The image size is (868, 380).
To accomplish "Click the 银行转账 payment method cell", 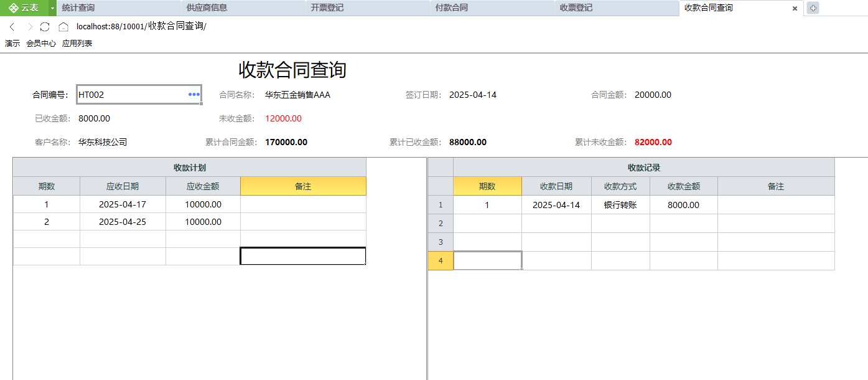I will pos(620,205).
